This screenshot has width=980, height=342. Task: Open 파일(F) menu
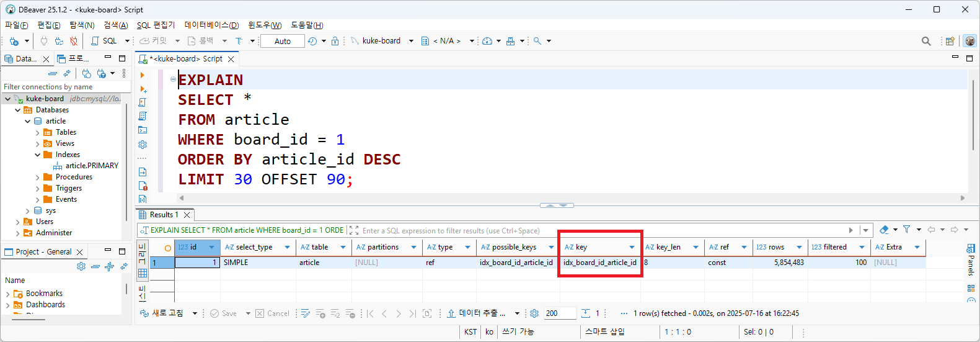click(x=16, y=25)
